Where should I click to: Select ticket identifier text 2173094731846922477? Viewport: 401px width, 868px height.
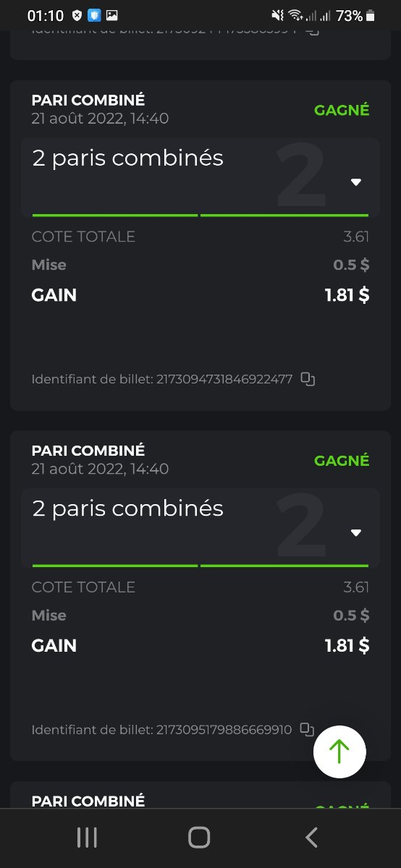[x=224, y=379]
